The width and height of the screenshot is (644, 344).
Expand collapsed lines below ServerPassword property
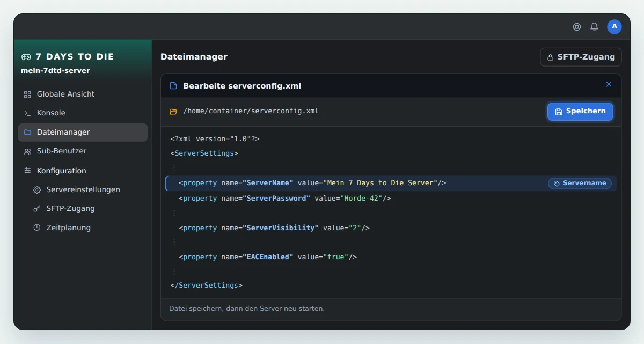174,213
